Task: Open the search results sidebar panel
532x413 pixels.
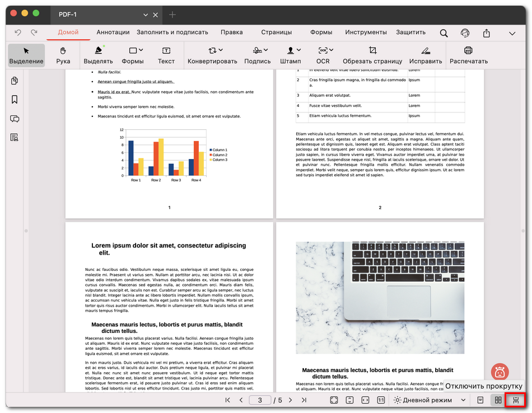Action: click(14, 137)
